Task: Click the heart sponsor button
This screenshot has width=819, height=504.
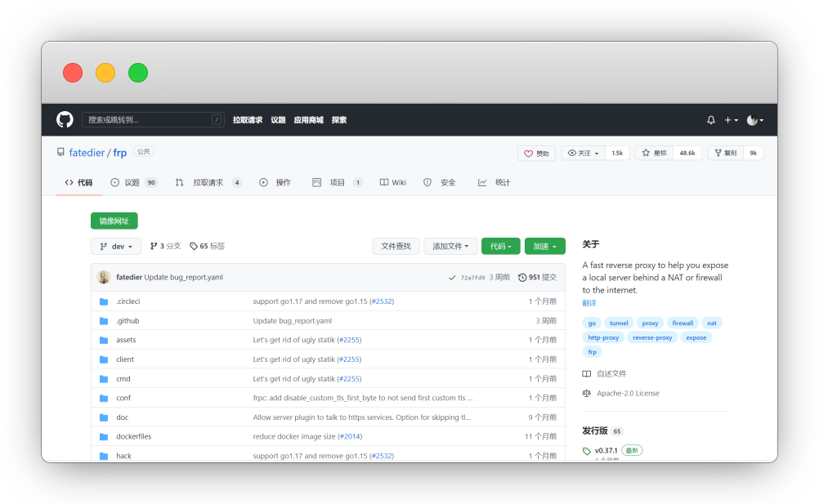Action: [536, 153]
